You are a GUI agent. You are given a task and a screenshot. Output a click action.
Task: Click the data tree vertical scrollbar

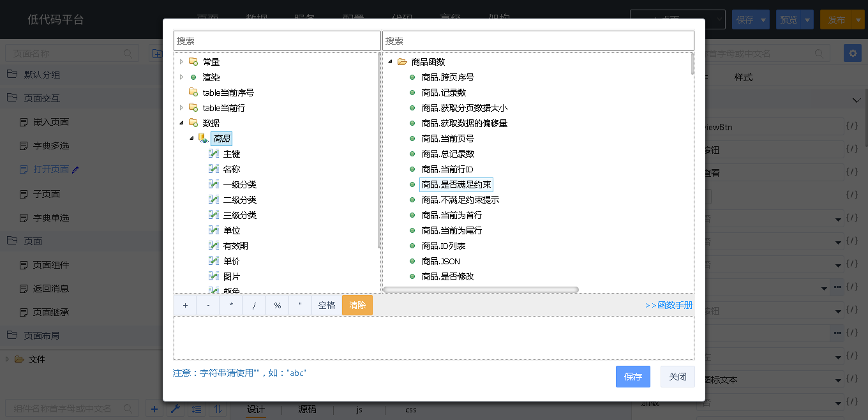point(380,151)
